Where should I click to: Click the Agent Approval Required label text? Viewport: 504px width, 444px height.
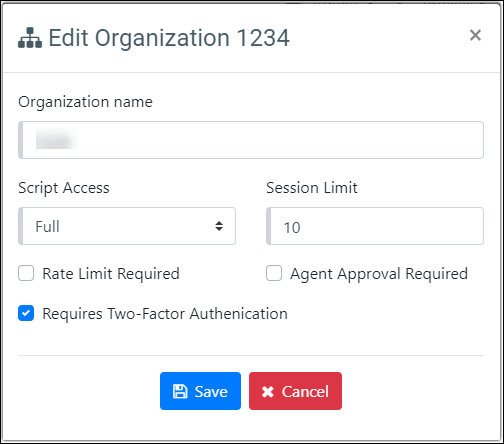379,274
